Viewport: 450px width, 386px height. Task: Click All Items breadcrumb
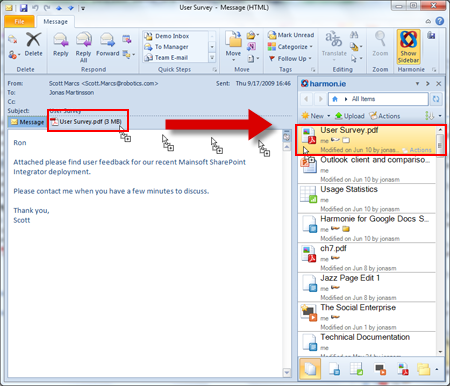click(363, 99)
